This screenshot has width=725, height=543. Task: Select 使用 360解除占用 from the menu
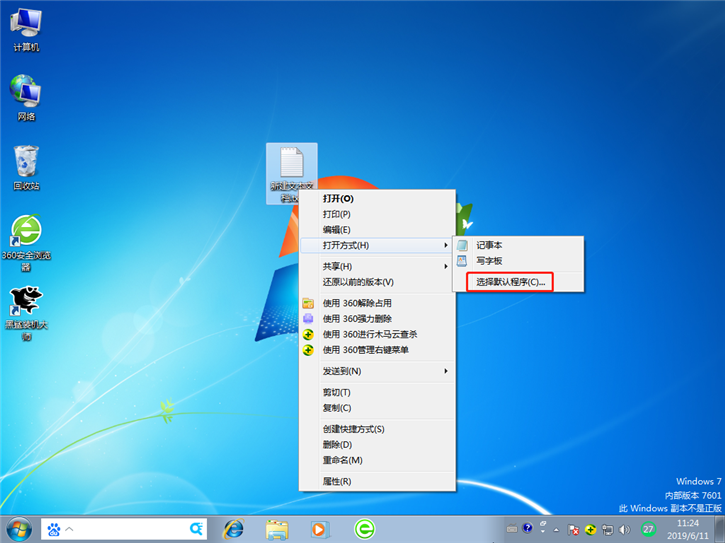[x=357, y=303]
